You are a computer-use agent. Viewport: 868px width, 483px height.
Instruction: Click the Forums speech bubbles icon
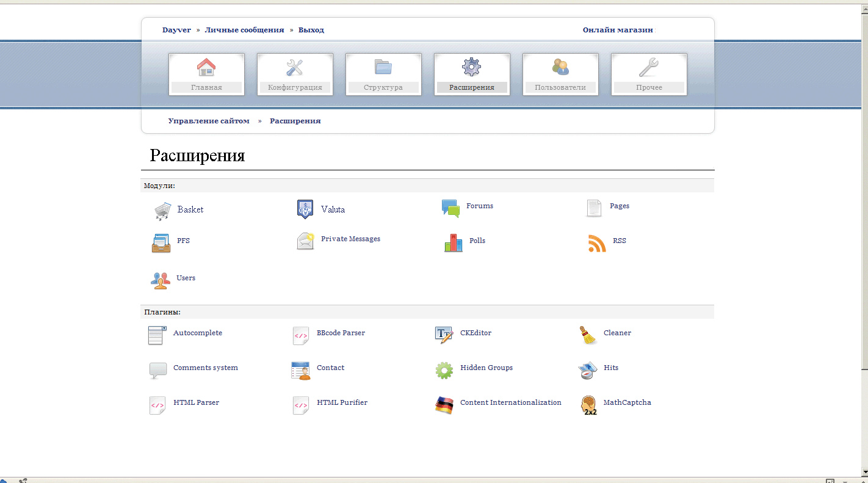[x=450, y=209]
